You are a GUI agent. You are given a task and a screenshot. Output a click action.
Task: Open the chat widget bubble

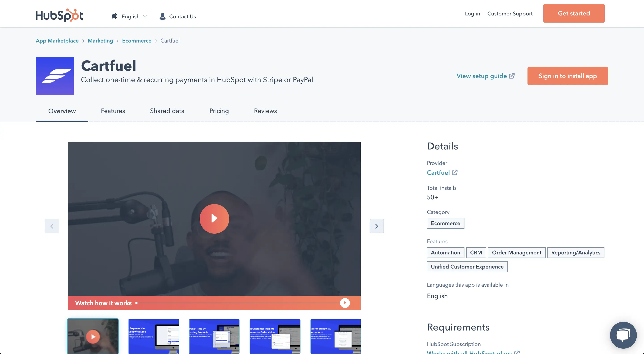click(x=623, y=335)
